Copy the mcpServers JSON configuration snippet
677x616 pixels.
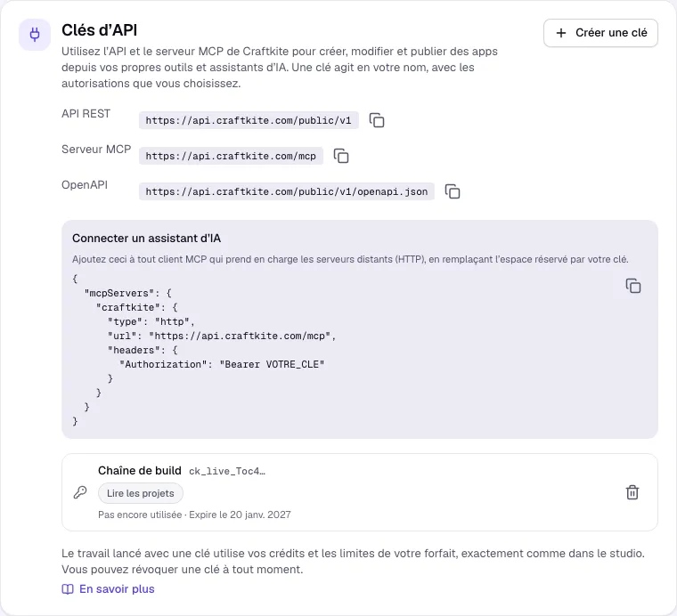click(x=633, y=286)
